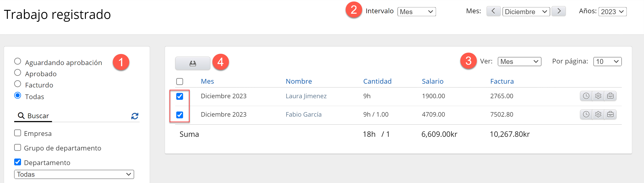Click the export/download icon button above the table

tap(193, 63)
